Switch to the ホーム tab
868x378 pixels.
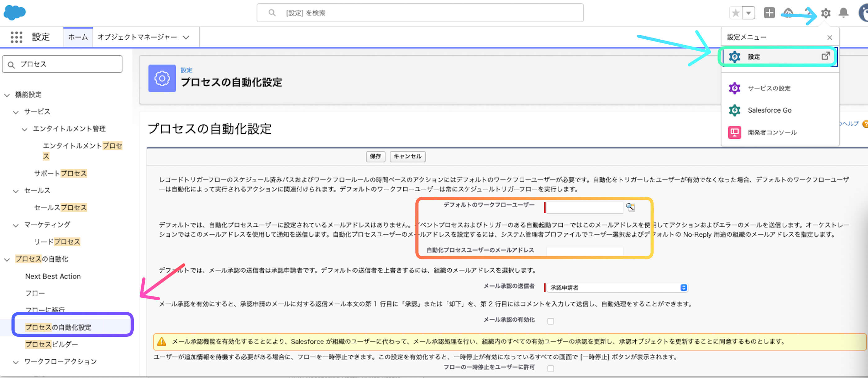click(x=78, y=37)
